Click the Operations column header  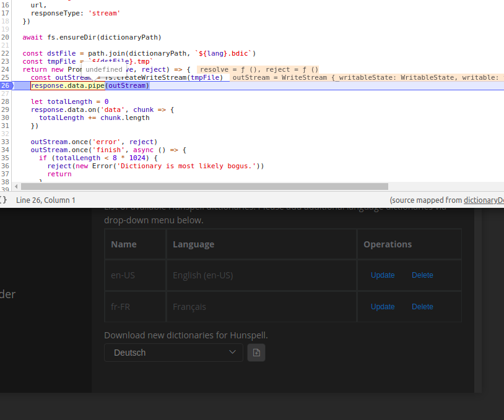387,244
